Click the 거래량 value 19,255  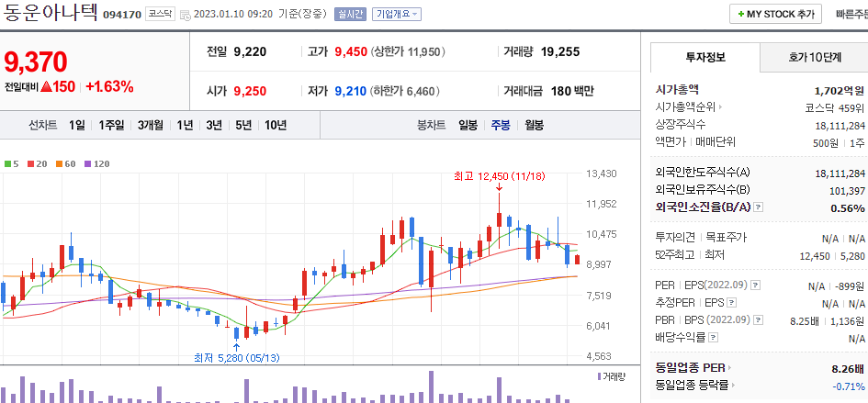coord(559,52)
